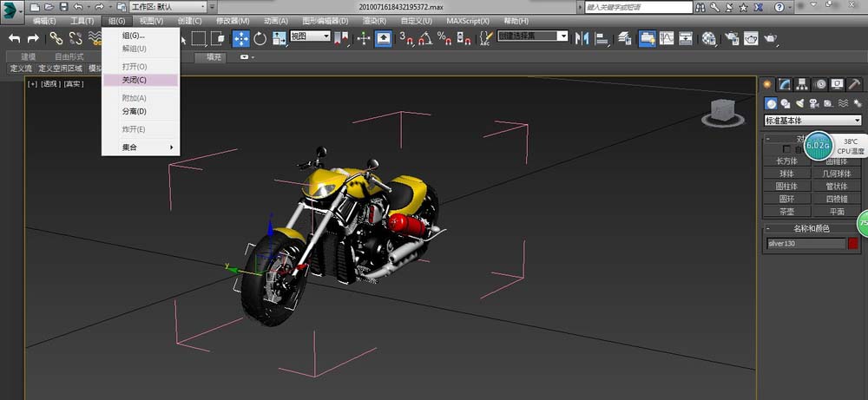
Task: Toggle the angle snap button
Action: point(425,38)
